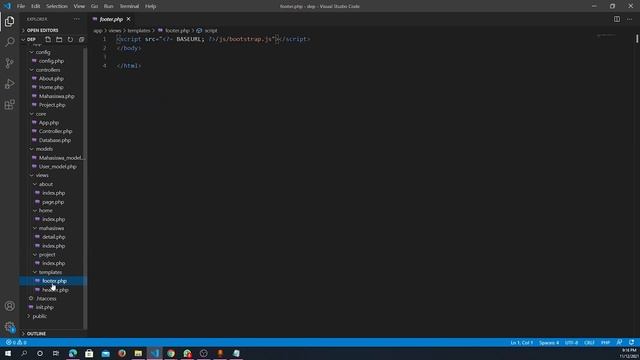Image resolution: width=640 pixels, height=360 pixels.
Task: Open the Help menu
Action: pos(150,6)
